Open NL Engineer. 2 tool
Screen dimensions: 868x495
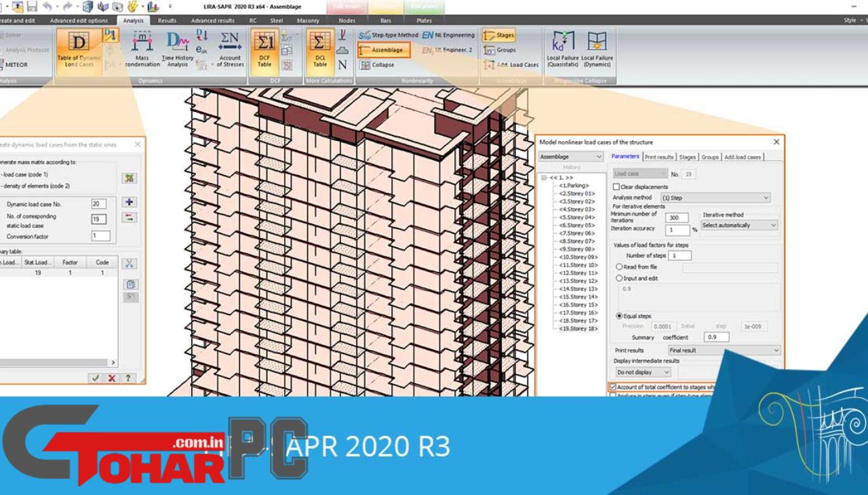coord(448,50)
